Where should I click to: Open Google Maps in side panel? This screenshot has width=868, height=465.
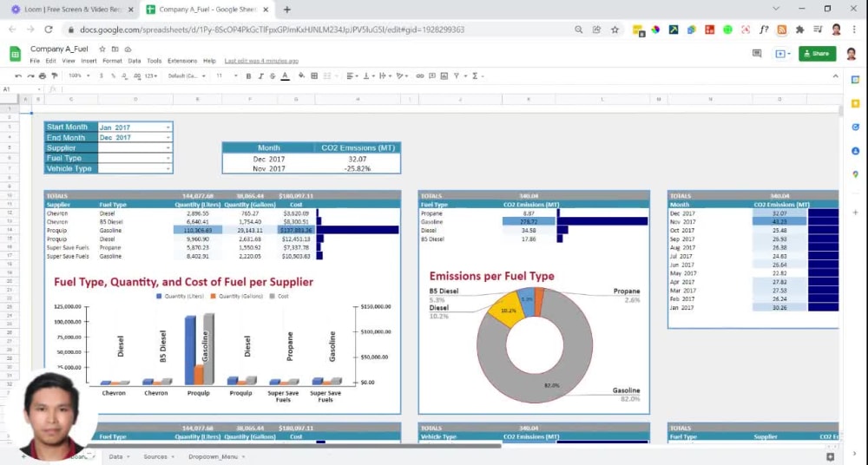tap(855, 174)
